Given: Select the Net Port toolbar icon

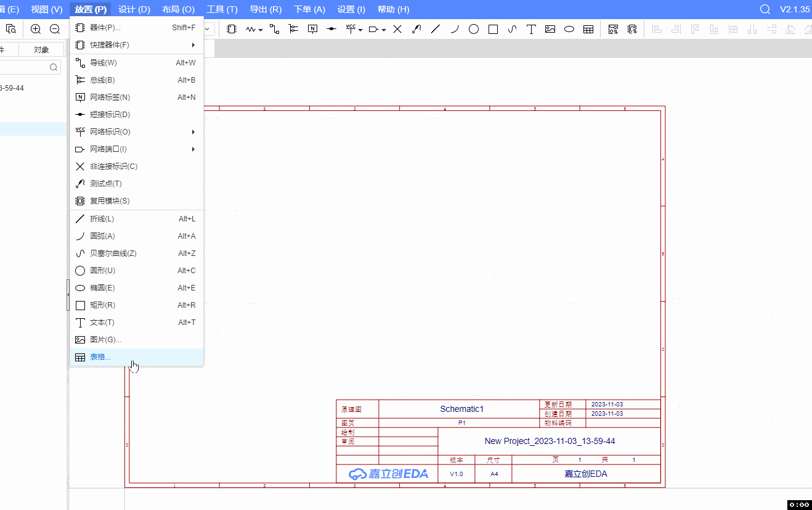Looking at the screenshot, I should [373, 29].
